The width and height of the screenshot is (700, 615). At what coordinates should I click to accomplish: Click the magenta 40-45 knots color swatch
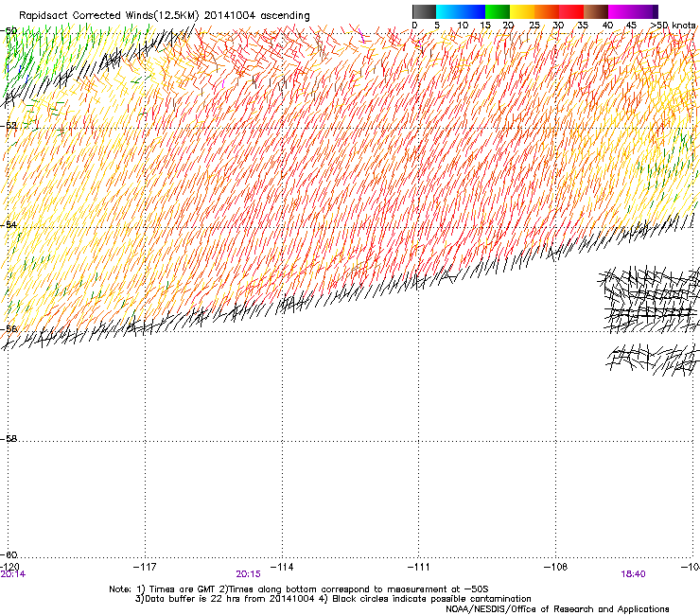pos(621,11)
